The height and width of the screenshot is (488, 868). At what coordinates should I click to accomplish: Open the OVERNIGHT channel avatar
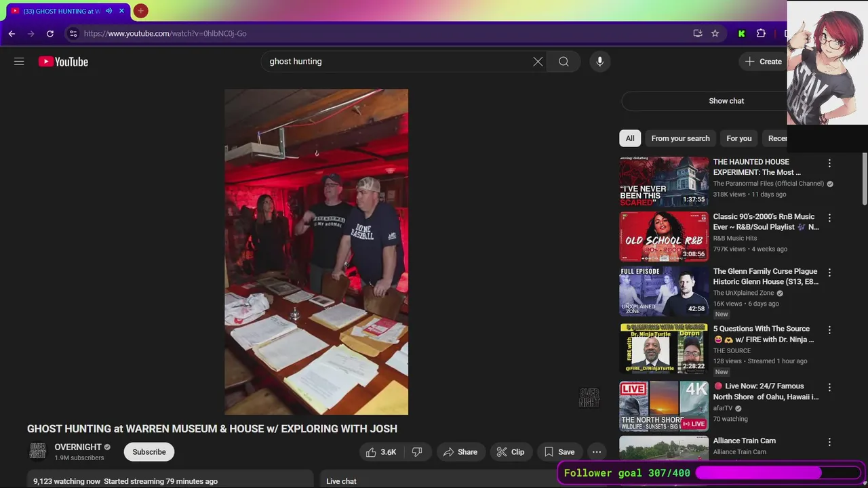(38, 451)
